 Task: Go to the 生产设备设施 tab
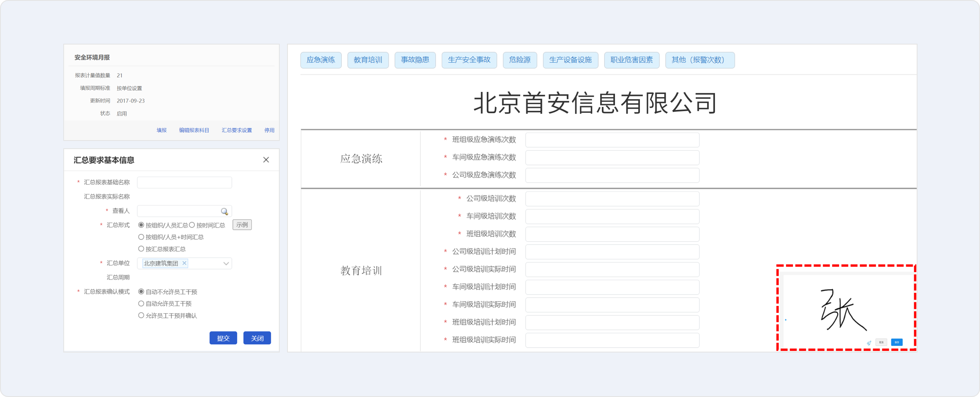pos(570,60)
